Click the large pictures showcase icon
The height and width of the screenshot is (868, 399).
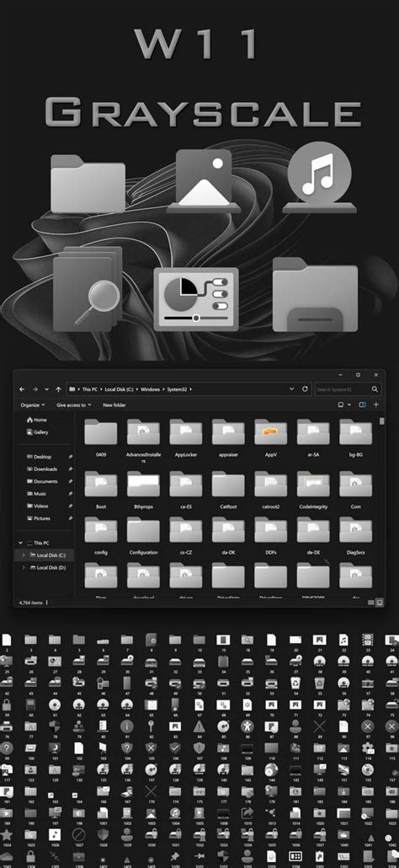click(204, 180)
